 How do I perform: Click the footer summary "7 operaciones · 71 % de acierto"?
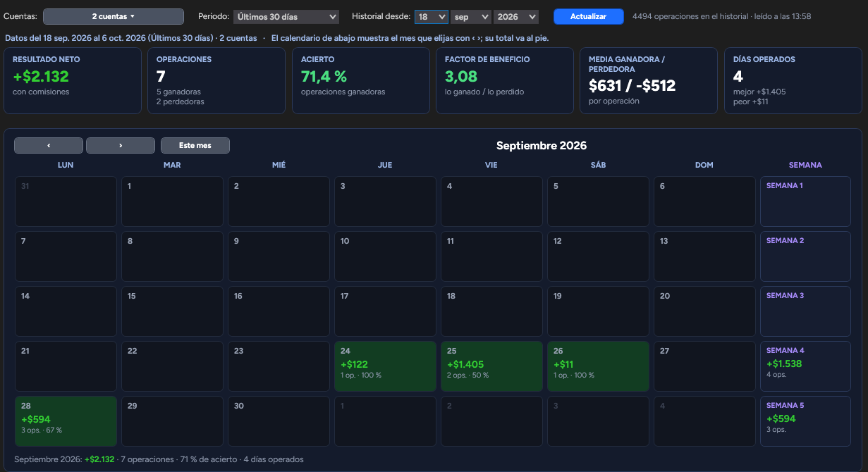(x=181, y=459)
